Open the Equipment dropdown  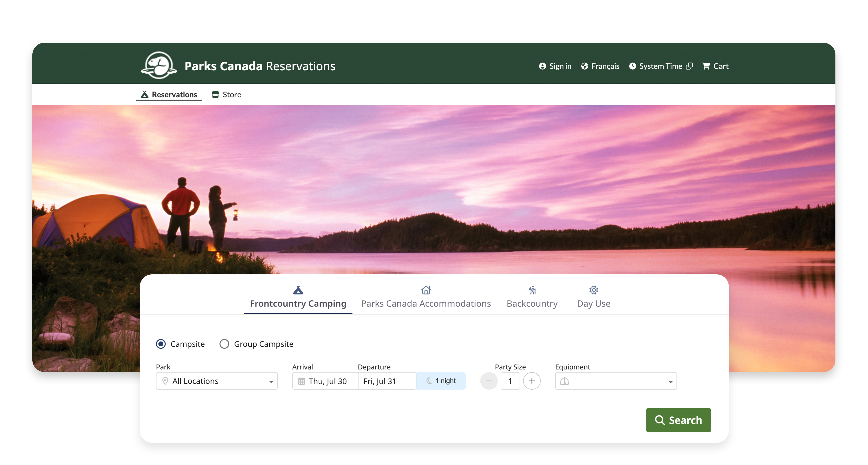(x=616, y=381)
